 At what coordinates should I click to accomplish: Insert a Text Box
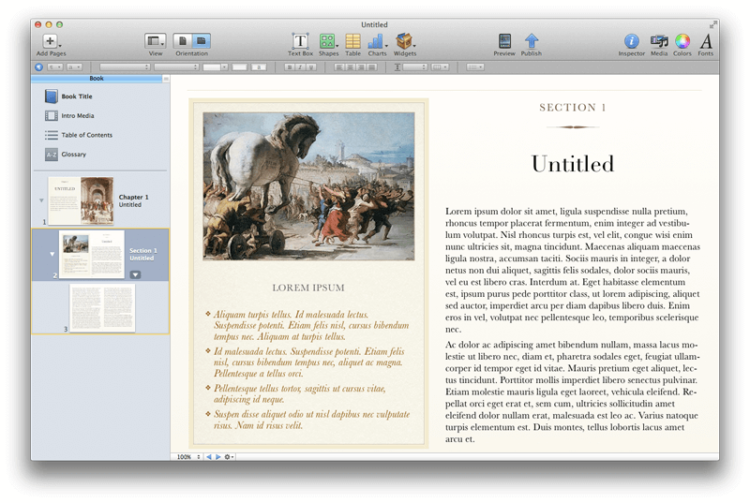click(300, 41)
